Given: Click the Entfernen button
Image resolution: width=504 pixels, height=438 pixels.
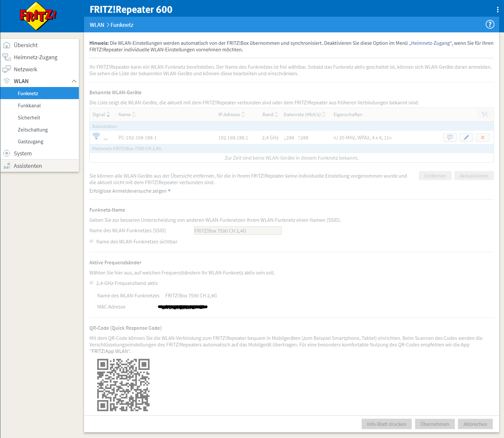Looking at the screenshot, I should tap(435, 176).
